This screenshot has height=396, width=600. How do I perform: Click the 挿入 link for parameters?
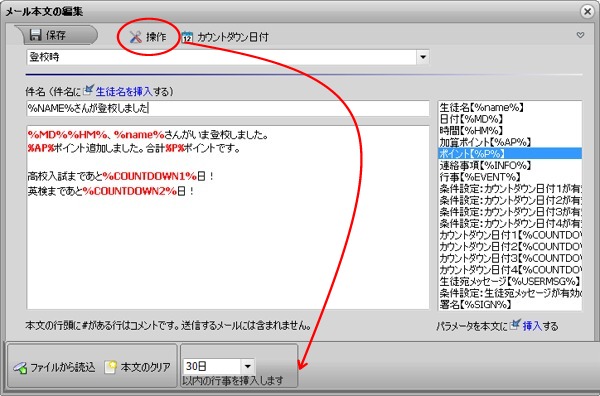[x=532, y=326]
